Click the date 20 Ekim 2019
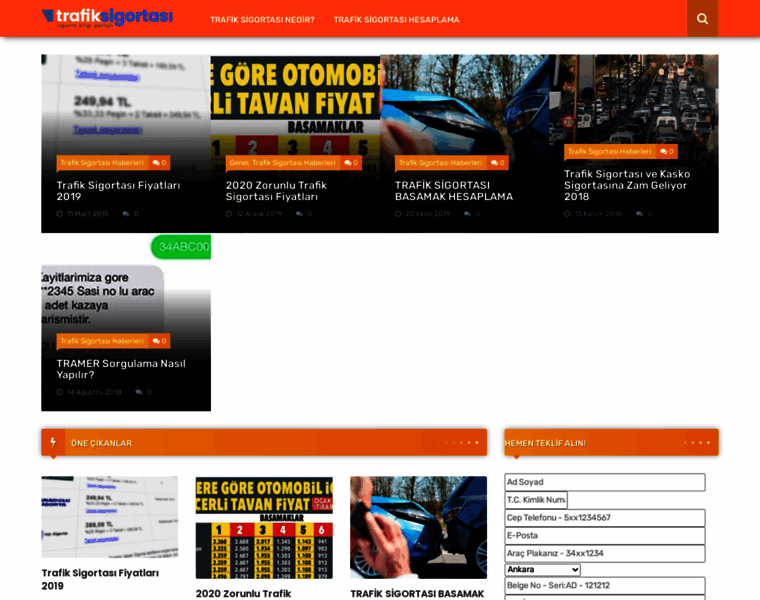Screen dimensions: 760x600 click(x=428, y=214)
